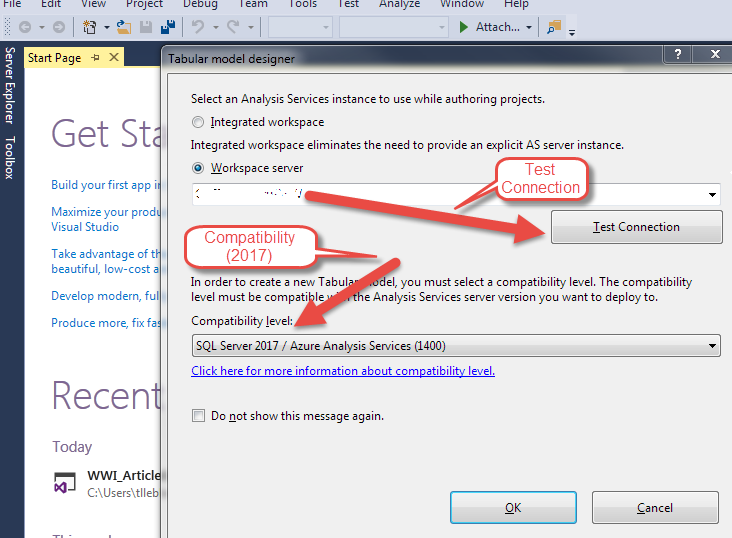Open toolbar overflow options arrow

click(x=572, y=33)
